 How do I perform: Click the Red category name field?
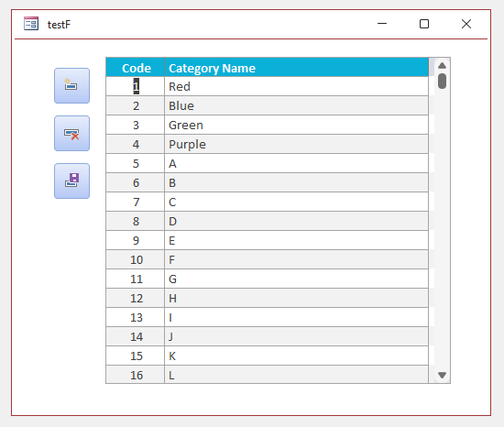[296, 86]
